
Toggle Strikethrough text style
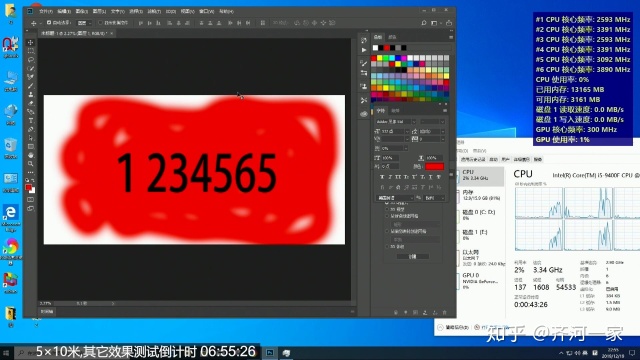tap(438, 177)
